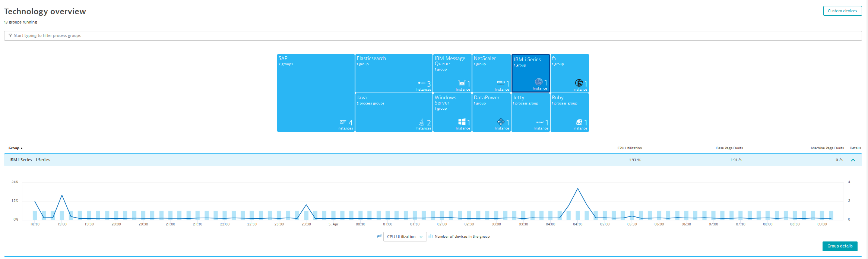
Task: Select the Windows Server tile title
Action: click(446, 100)
